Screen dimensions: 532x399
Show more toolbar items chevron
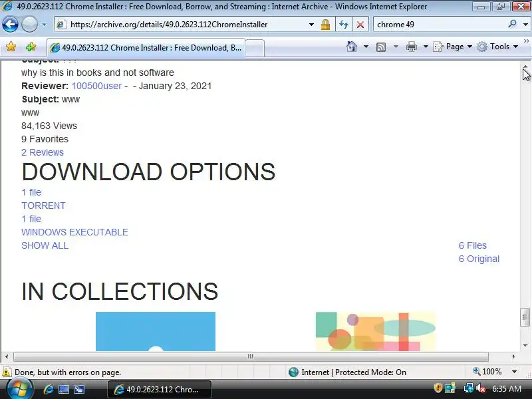point(526,41)
